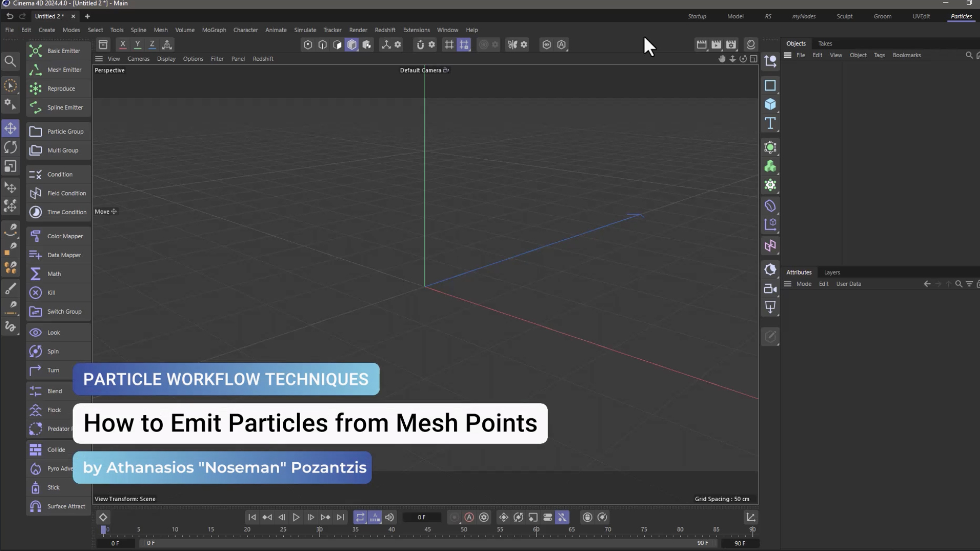Open the viewport Filter dropdown

click(217, 59)
